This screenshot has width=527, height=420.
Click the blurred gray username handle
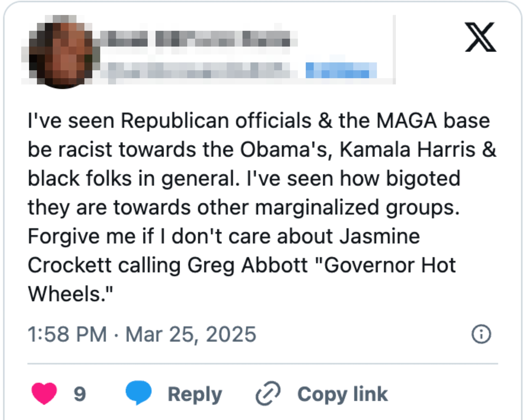coord(195,70)
